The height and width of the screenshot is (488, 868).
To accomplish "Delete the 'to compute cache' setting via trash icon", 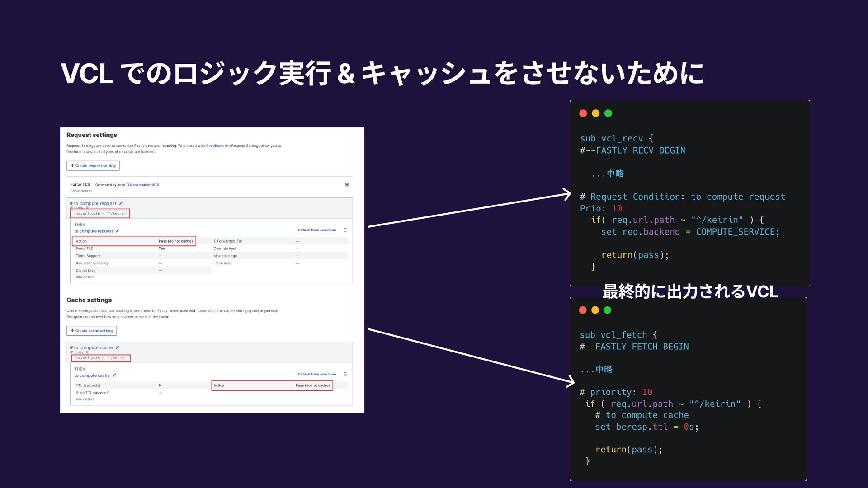I will pyautogui.click(x=345, y=374).
